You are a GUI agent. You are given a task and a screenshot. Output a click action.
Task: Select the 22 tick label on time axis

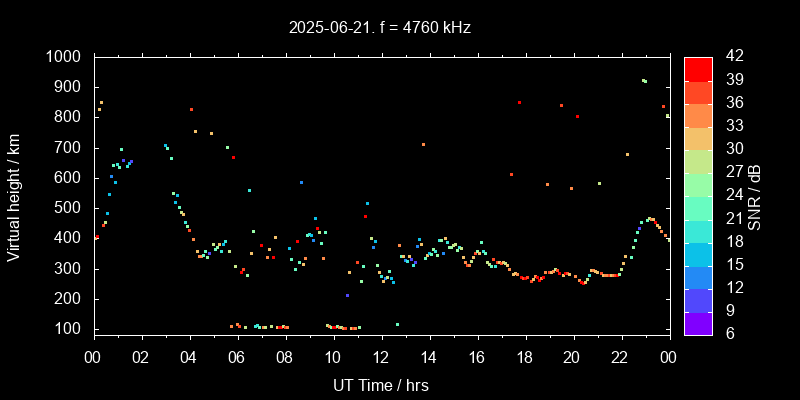point(620,356)
